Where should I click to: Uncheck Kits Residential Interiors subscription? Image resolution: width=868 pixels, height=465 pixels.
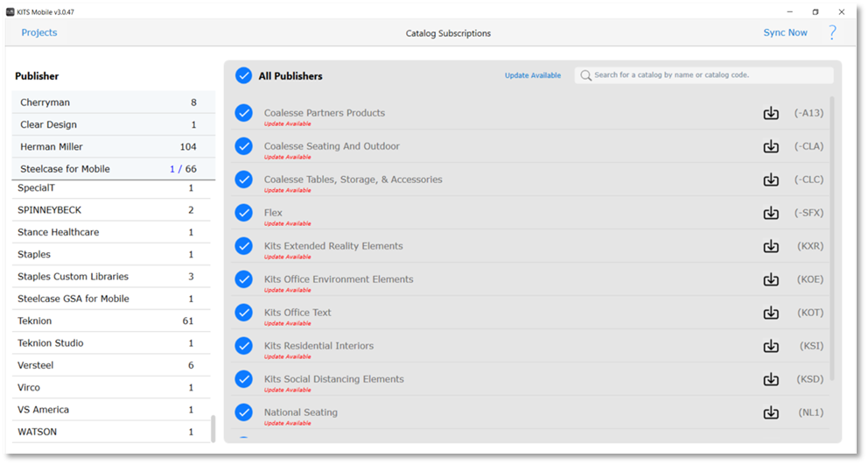coord(243,346)
